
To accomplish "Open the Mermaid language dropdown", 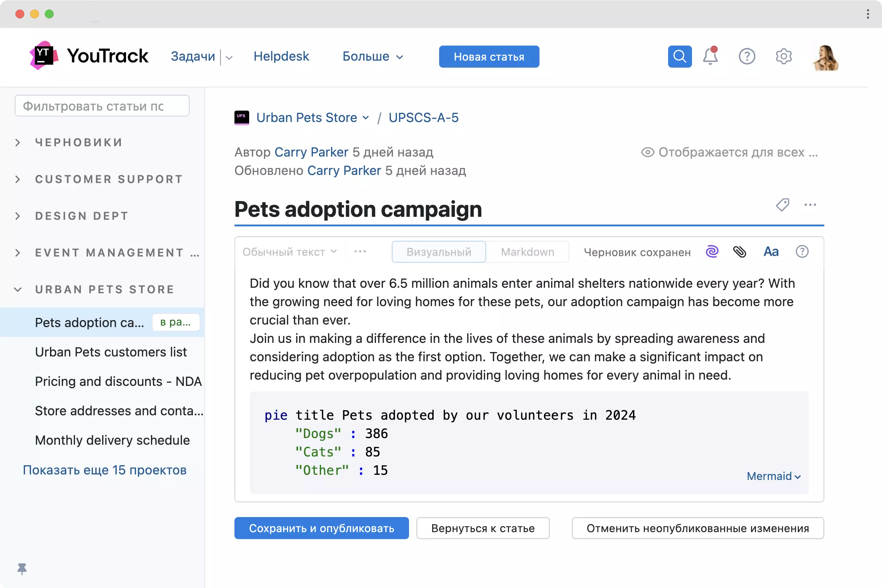I will coord(773,476).
